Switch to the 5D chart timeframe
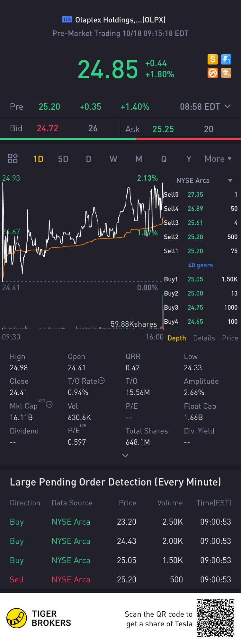 pos(63,159)
